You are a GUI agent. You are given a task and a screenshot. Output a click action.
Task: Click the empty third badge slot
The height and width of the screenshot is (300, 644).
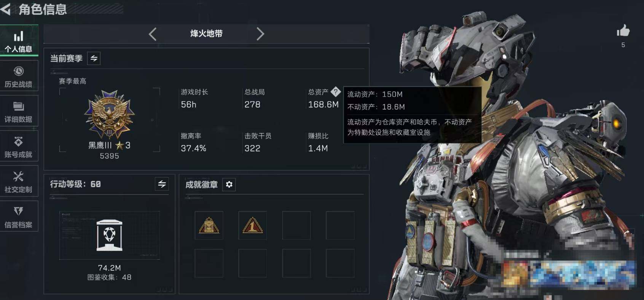coord(296,225)
